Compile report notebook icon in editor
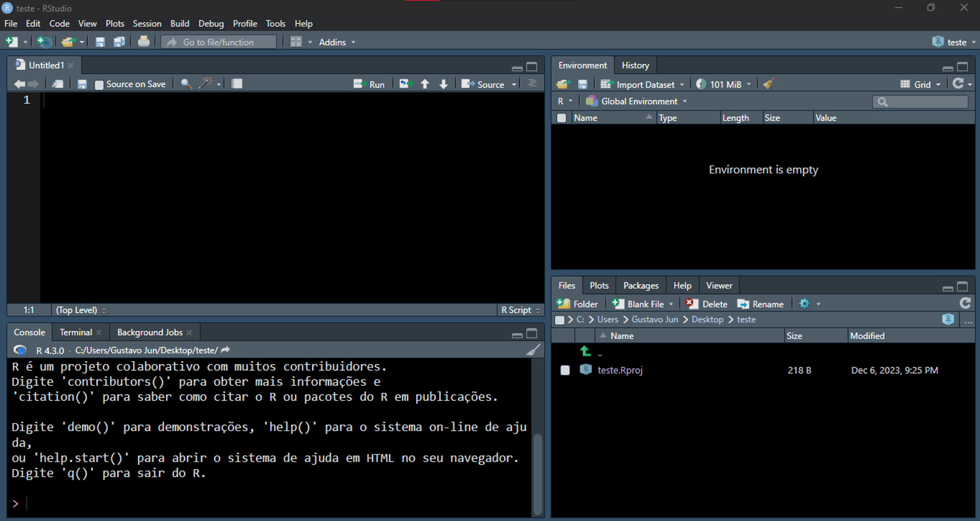 237,83
